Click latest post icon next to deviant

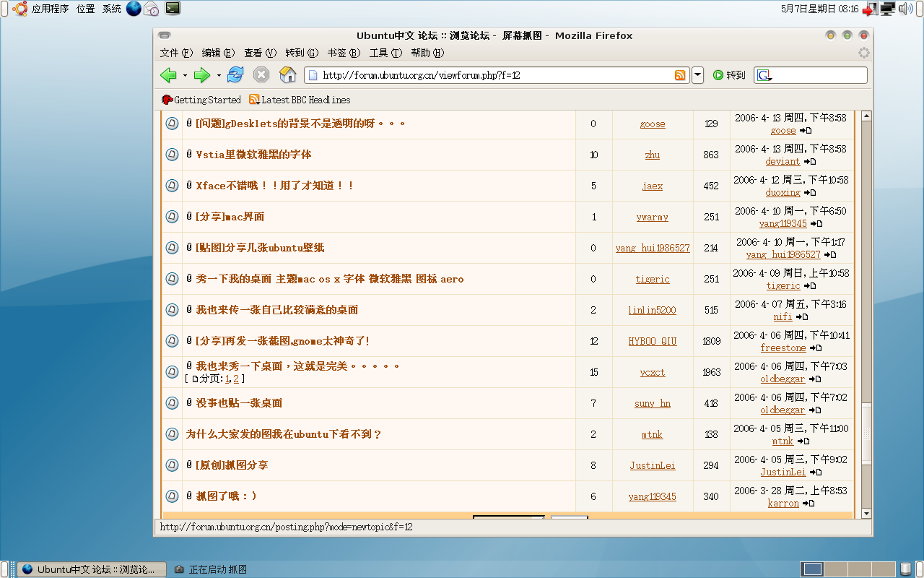point(808,162)
